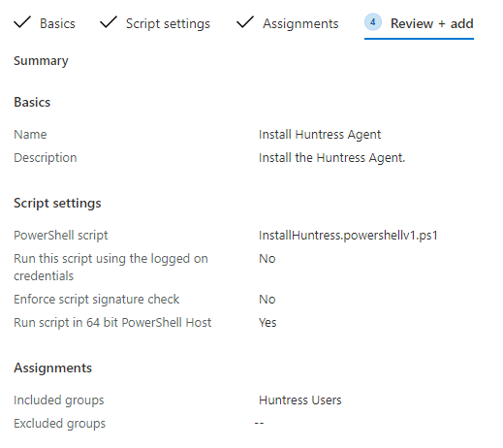Click the Excluded groups dash value

(259, 423)
